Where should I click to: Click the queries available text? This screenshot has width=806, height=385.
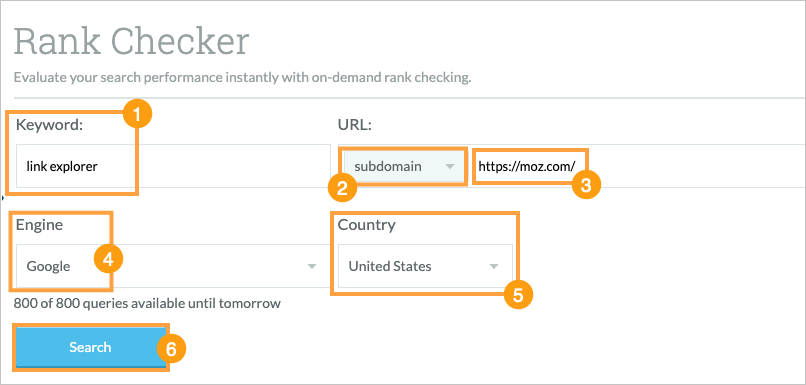(x=147, y=303)
